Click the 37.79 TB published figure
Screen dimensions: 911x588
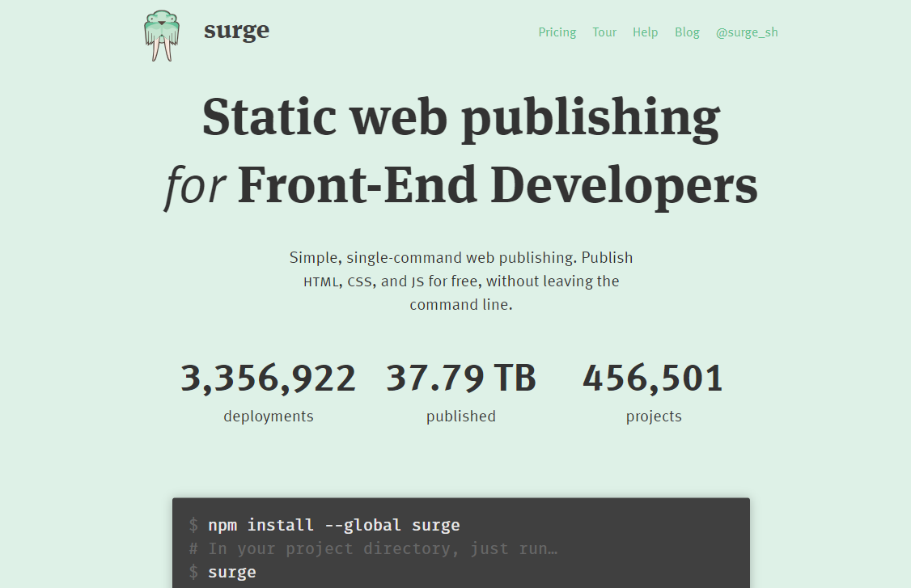(x=461, y=379)
